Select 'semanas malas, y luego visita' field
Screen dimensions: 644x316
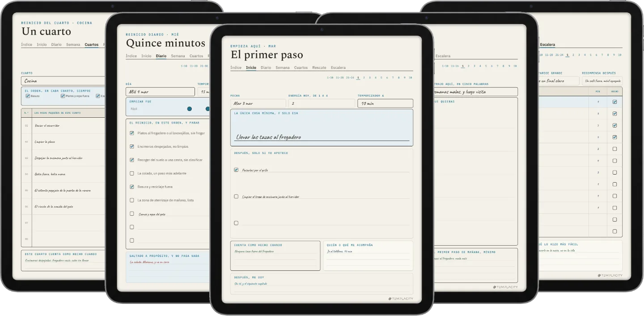475,92
